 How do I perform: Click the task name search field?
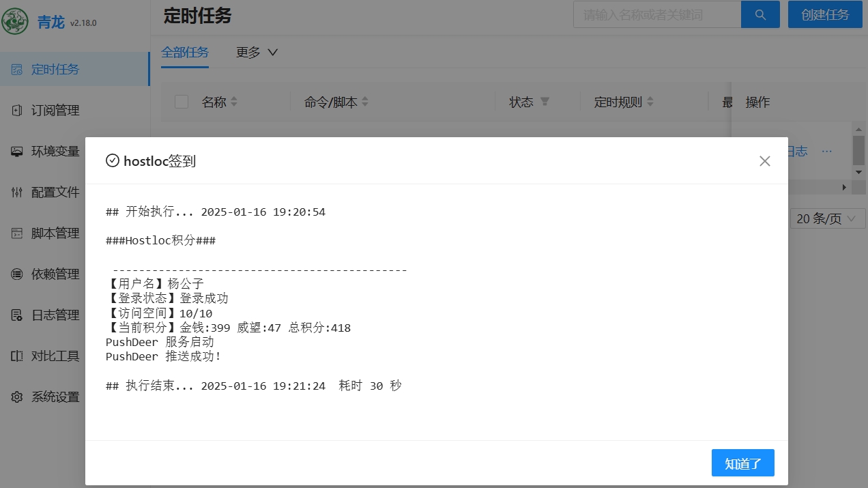pyautogui.click(x=656, y=14)
